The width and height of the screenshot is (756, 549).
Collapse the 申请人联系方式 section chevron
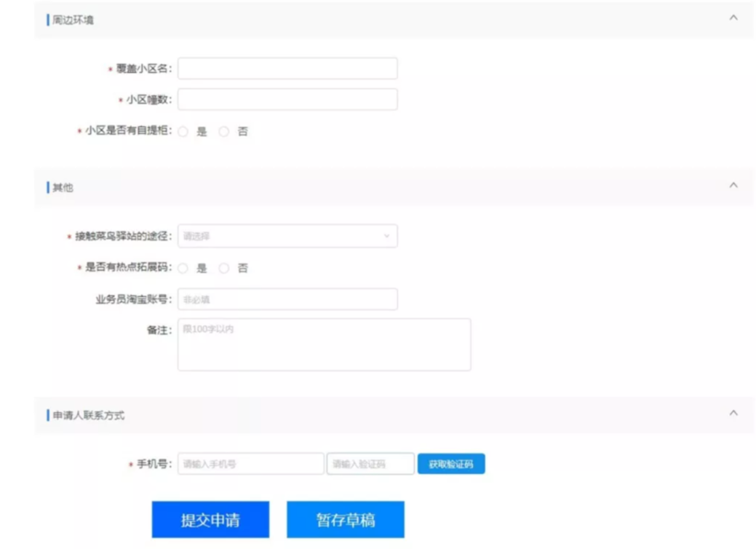[733, 414]
